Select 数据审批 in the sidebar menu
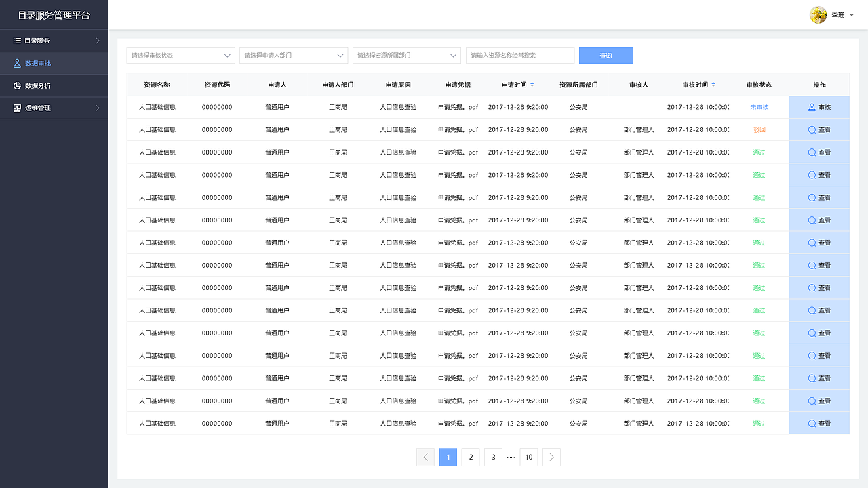The image size is (868, 488). click(x=54, y=63)
